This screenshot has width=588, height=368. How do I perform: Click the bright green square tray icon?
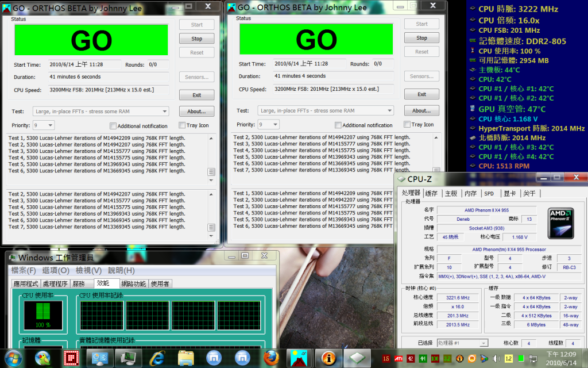coord(521,359)
